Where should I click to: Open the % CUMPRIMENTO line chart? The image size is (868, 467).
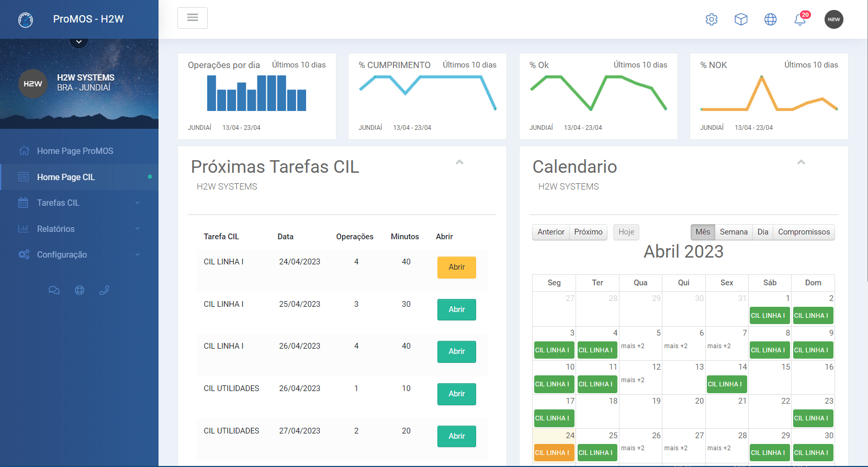427,93
